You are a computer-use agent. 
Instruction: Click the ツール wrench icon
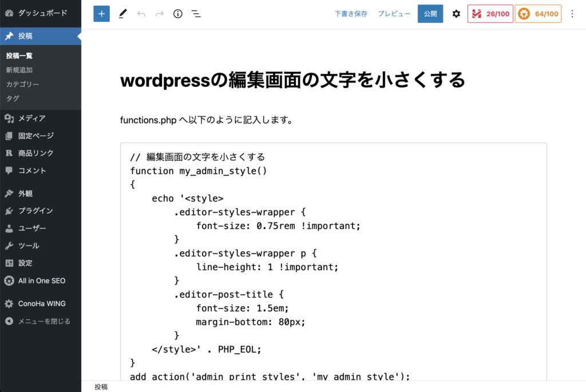9,246
